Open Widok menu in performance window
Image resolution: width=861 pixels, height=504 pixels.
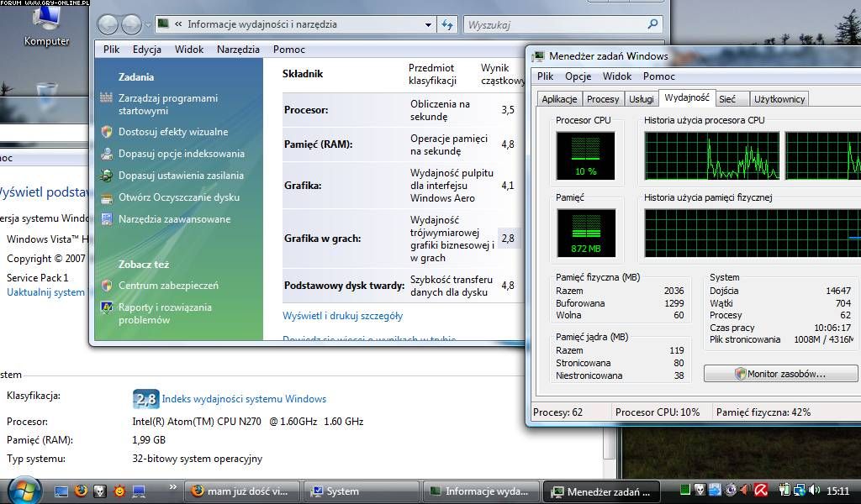tap(189, 50)
